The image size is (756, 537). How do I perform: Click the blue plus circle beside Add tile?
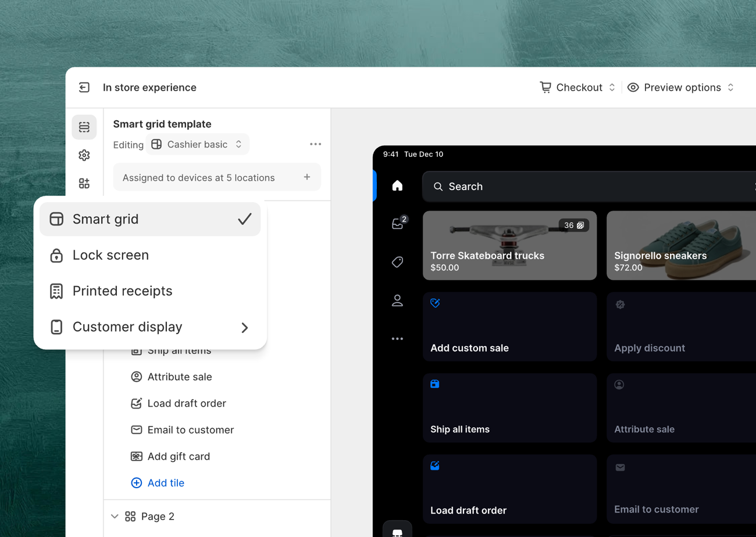point(137,483)
